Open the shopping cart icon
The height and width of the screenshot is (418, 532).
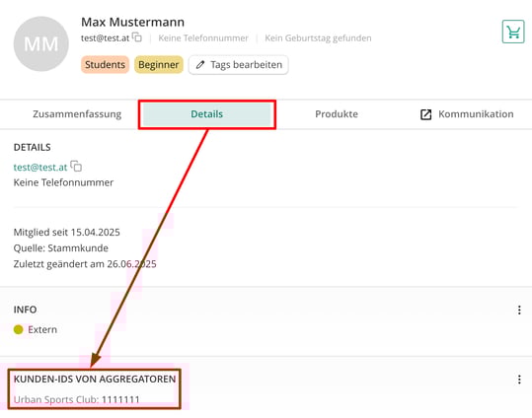pos(513,32)
